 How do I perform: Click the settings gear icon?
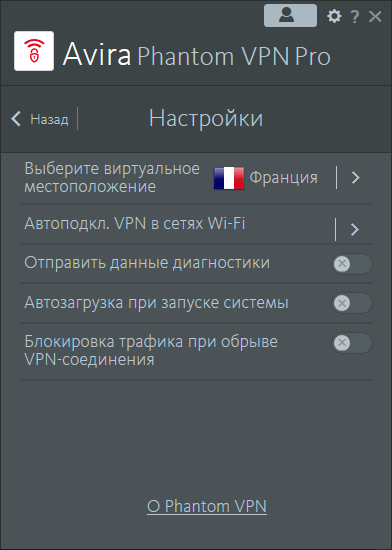[x=334, y=16]
